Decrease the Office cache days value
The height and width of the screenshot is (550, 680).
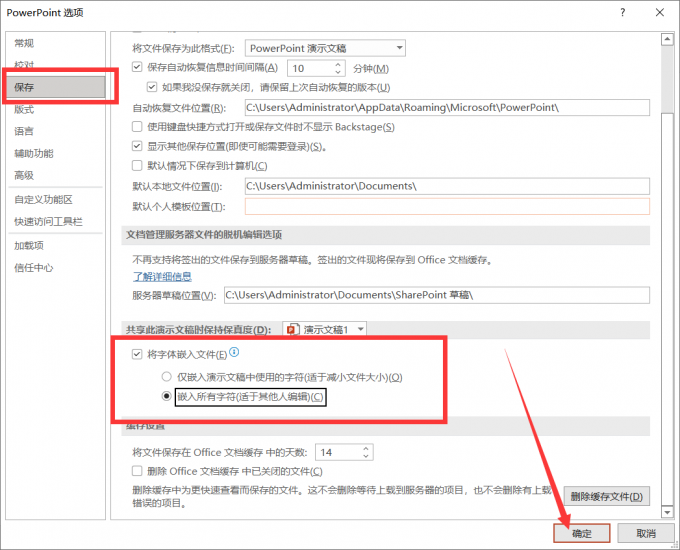click(366, 456)
